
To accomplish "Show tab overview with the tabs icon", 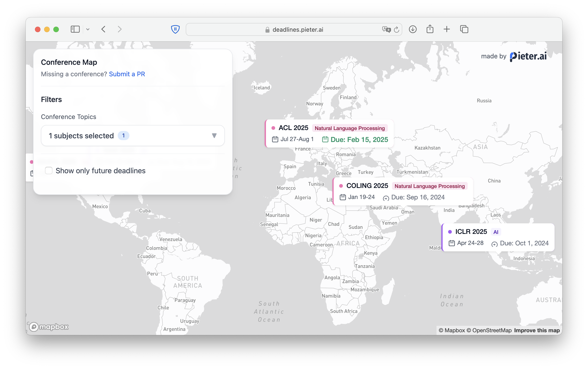I will (x=464, y=29).
